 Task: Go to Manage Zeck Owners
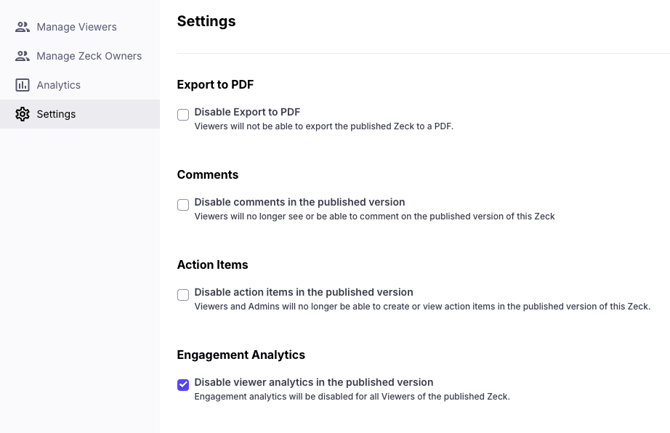[x=89, y=56]
